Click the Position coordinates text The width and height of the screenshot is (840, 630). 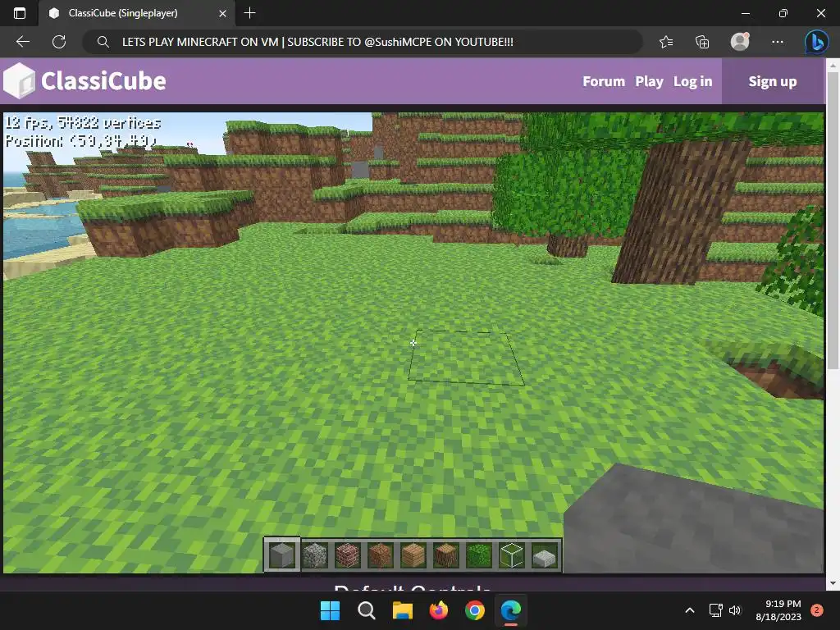click(81, 141)
